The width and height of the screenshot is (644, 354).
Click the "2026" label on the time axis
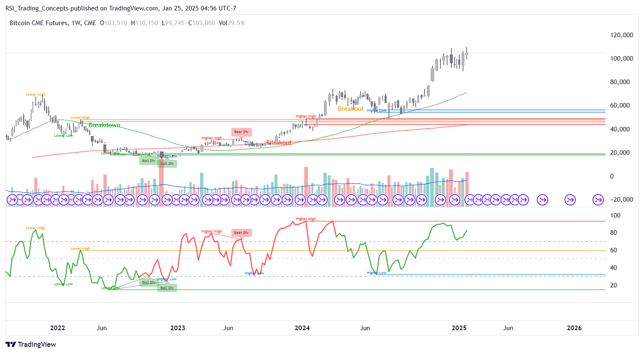[574, 328]
